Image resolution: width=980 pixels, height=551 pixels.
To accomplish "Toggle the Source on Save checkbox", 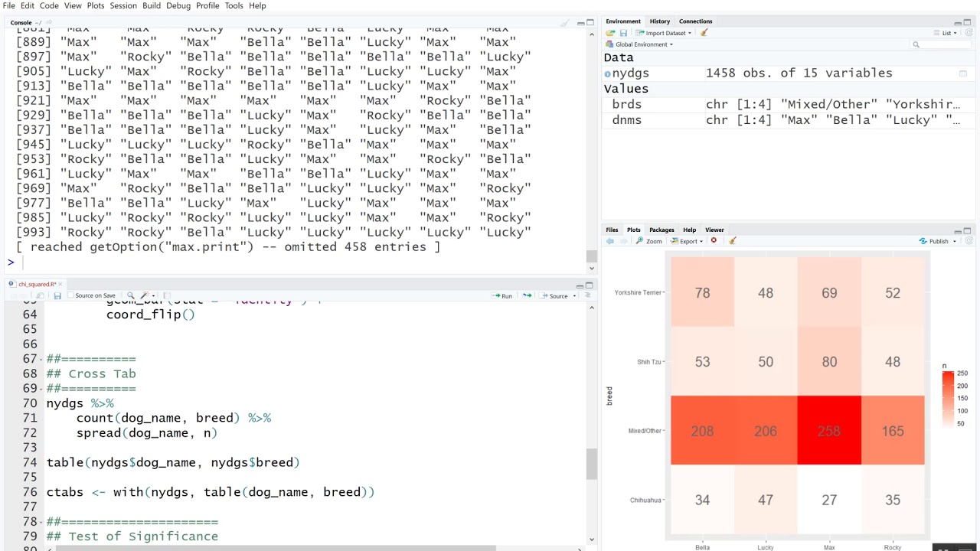I will (x=71, y=295).
